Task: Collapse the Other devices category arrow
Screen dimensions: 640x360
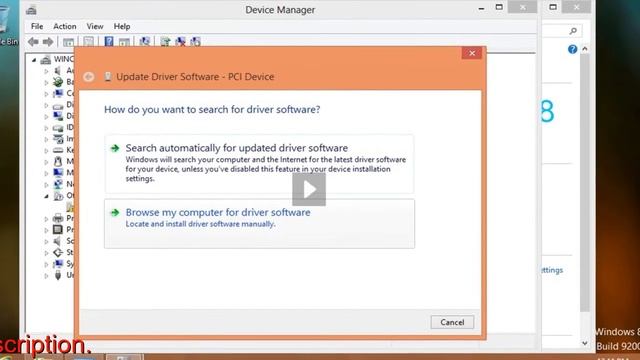Action: (x=46, y=196)
